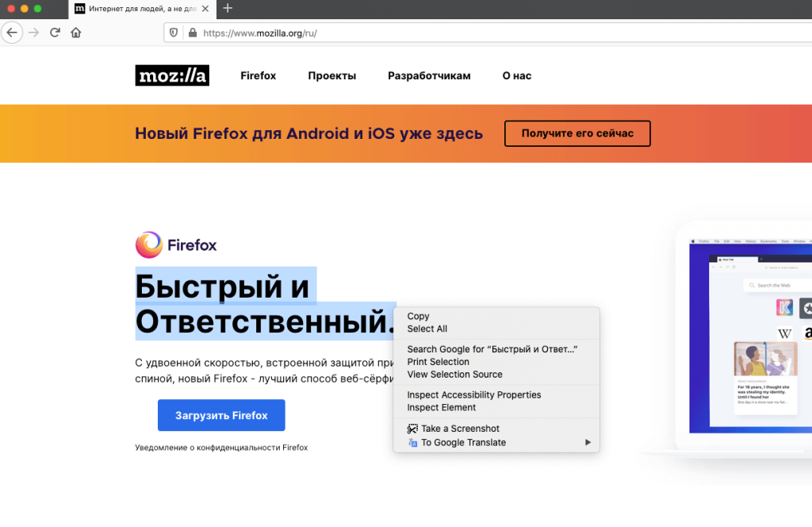The image size is (812, 527).
Task: Click the macOS yellow minimize button
Action: 25,9
